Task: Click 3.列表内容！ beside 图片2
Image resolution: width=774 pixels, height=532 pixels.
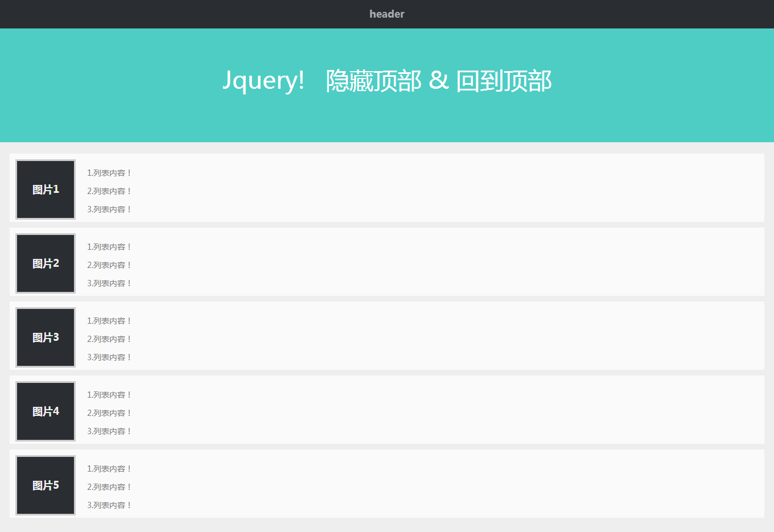Action: [x=109, y=283]
